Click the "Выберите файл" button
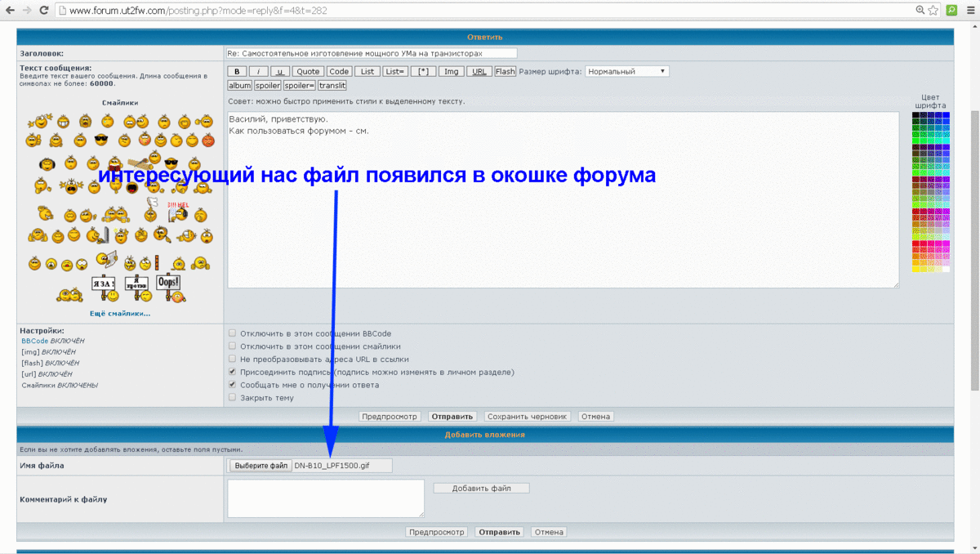Viewport: 980px width, 554px height. pyautogui.click(x=260, y=466)
